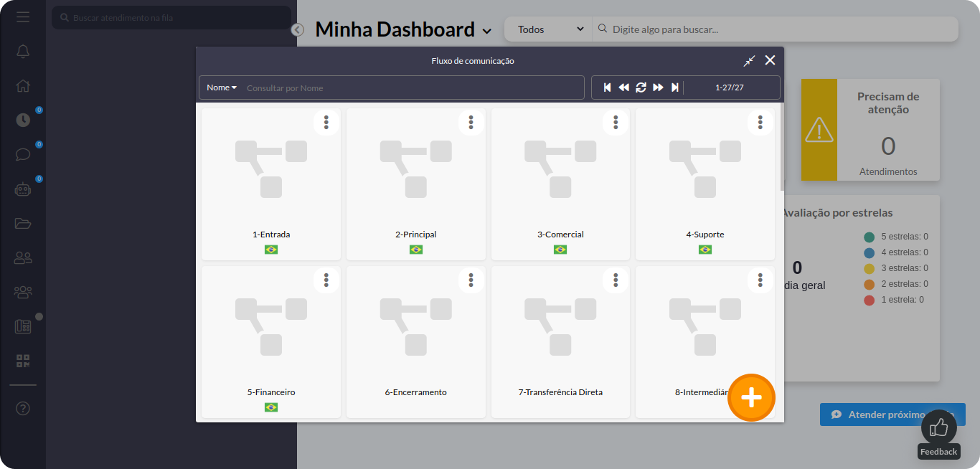The height and width of the screenshot is (469, 980).
Task: Open the folder icon in sidebar
Action: pos(23,223)
